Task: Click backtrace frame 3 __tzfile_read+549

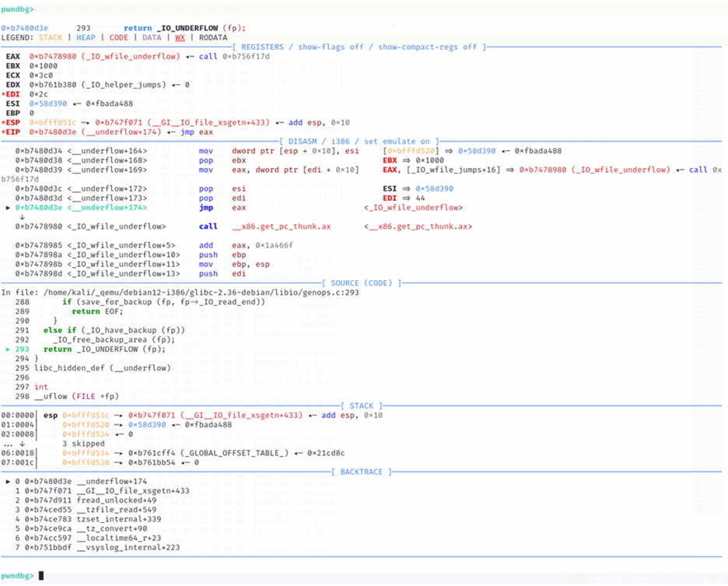Action: pyautogui.click(x=86, y=510)
